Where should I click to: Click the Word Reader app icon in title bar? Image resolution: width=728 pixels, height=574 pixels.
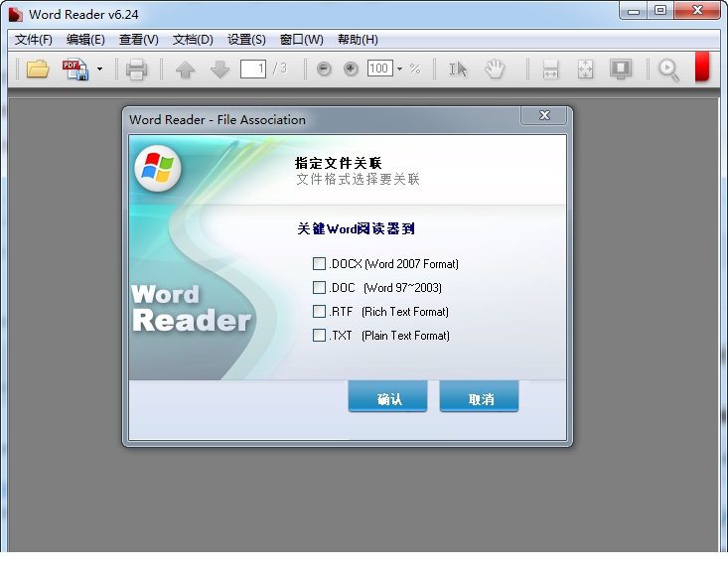pyautogui.click(x=15, y=14)
